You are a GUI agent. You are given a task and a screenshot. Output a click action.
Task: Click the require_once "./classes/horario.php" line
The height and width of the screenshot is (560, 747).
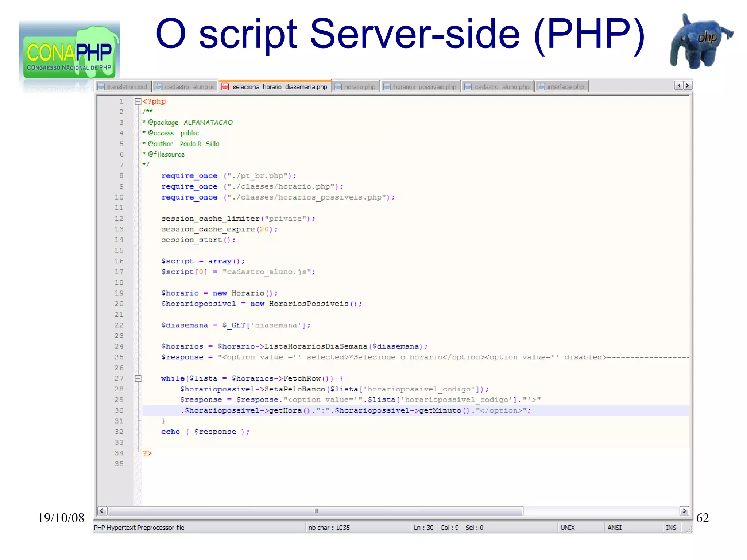(x=252, y=186)
